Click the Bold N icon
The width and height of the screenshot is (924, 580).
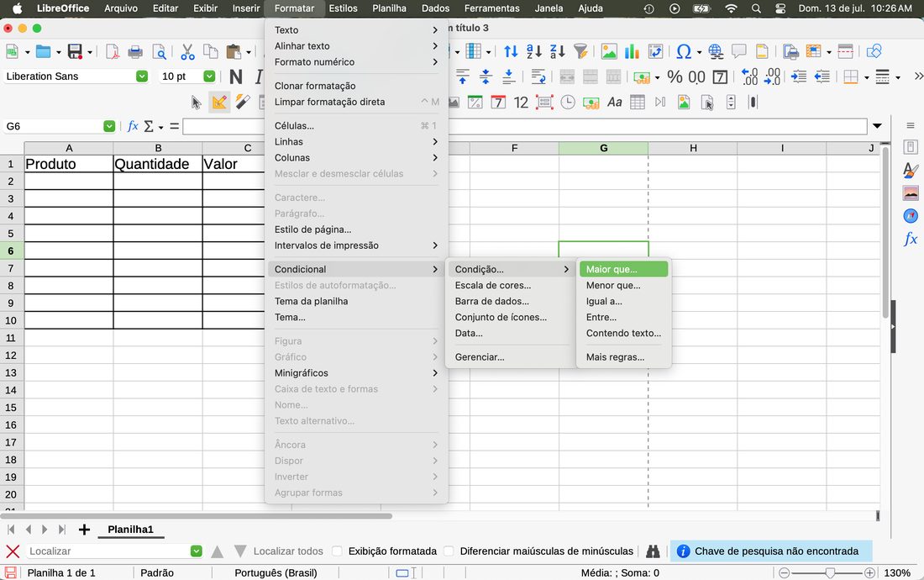click(236, 76)
